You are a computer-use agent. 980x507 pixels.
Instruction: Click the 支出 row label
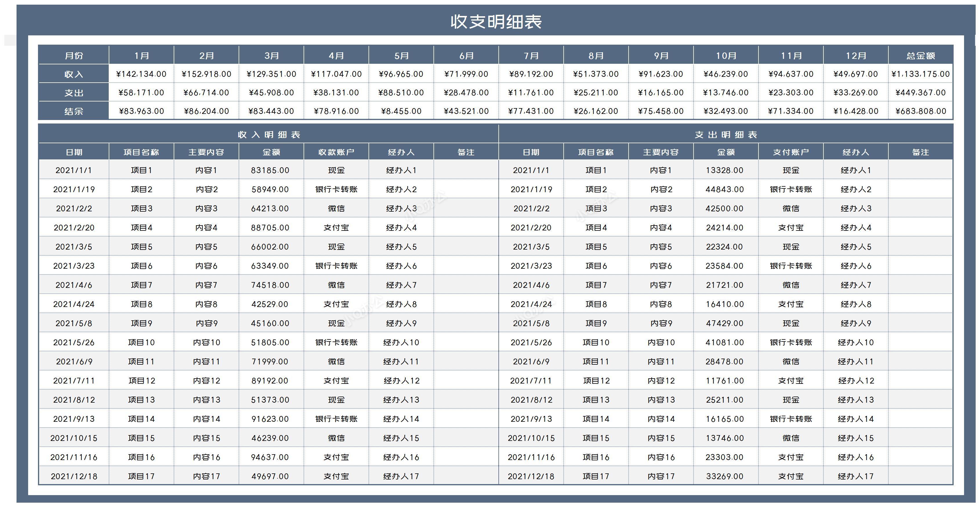73,92
